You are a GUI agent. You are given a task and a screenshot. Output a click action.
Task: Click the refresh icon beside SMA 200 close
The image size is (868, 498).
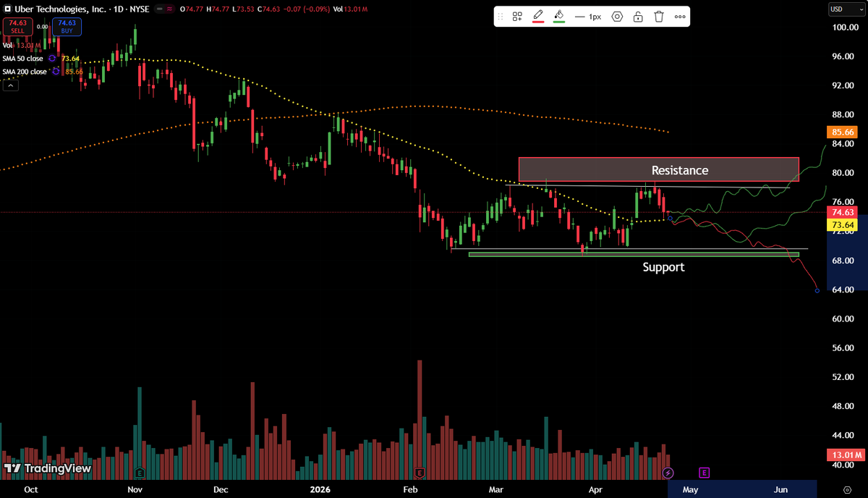[x=54, y=72]
